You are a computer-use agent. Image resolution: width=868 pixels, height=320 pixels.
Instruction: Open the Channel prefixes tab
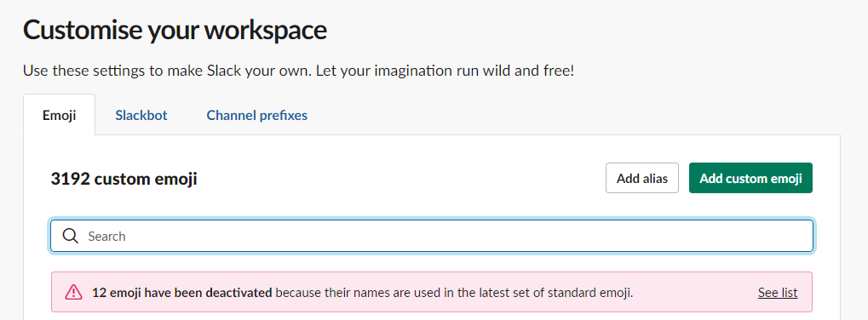pyautogui.click(x=257, y=116)
